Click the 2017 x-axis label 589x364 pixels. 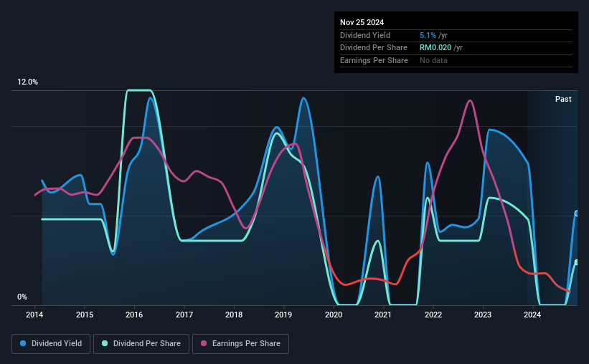click(x=184, y=315)
